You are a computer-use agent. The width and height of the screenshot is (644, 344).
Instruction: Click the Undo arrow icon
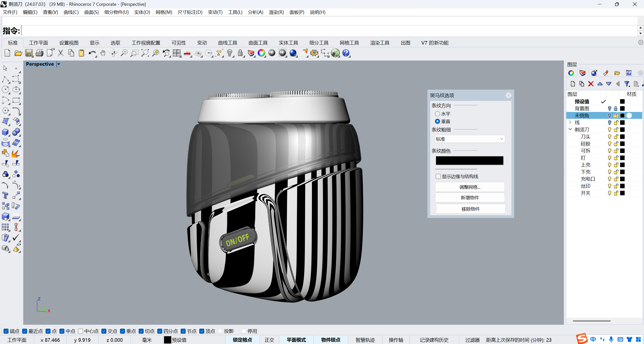point(92,53)
